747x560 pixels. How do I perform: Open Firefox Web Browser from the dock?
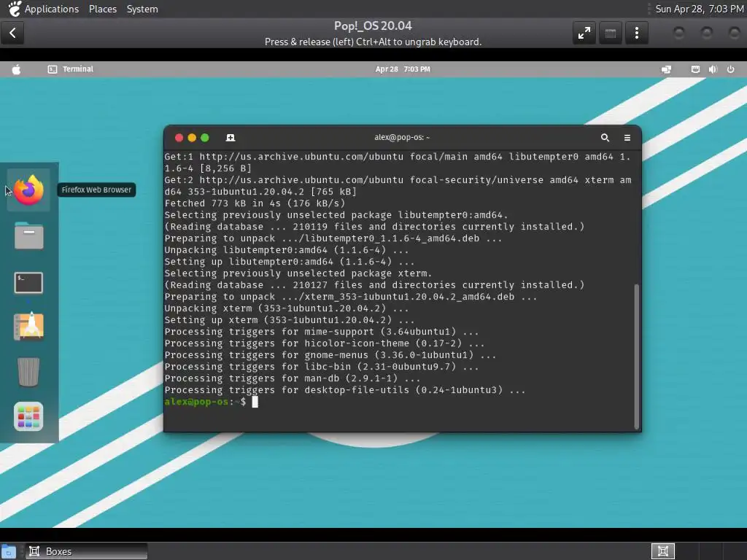28,190
